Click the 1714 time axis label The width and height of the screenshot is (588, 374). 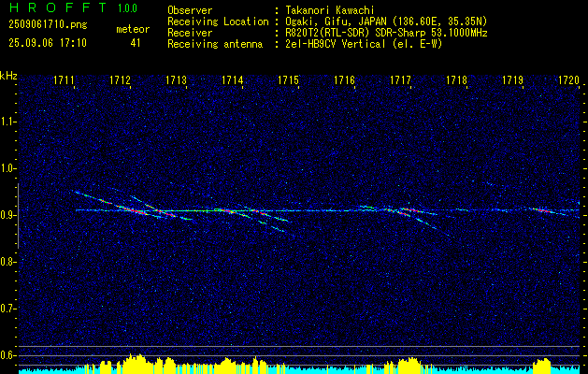tap(232, 80)
